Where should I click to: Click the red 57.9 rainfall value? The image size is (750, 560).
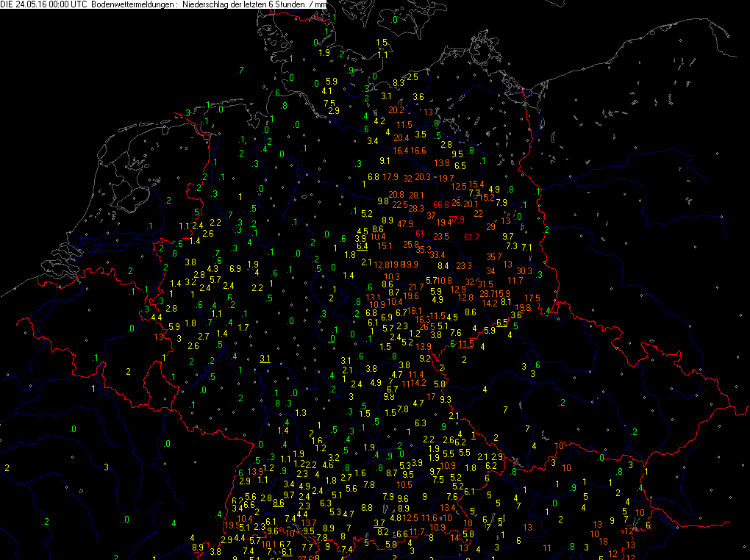[457, 220]
